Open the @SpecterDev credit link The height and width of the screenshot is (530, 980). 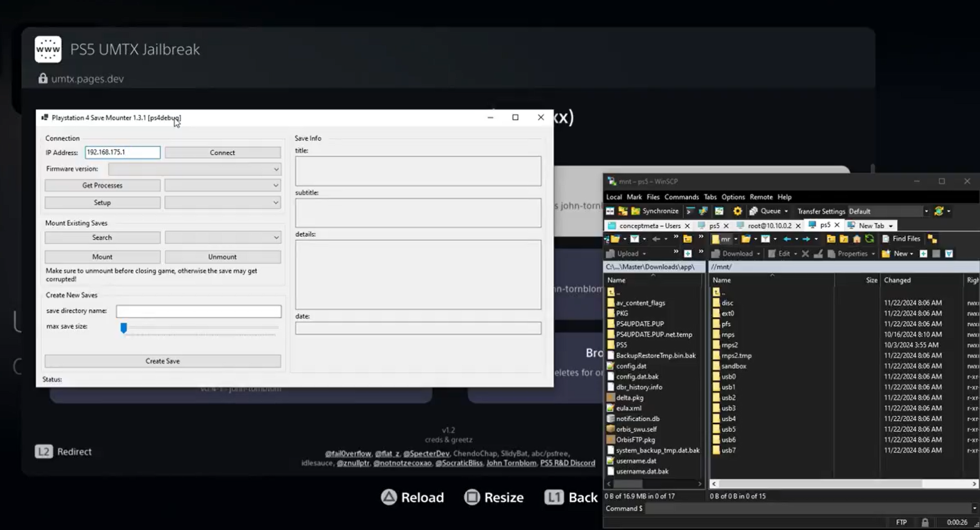[426, 453]
